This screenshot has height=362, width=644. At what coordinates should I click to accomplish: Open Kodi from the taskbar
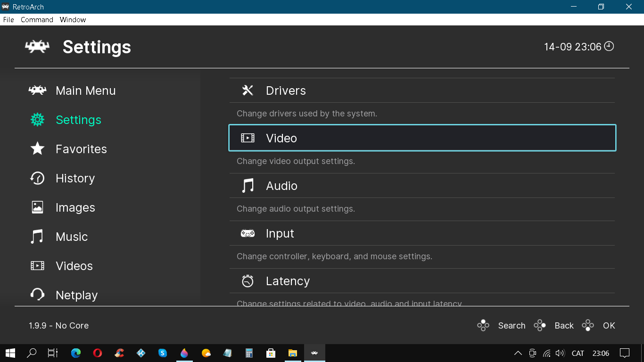(141, 353)
